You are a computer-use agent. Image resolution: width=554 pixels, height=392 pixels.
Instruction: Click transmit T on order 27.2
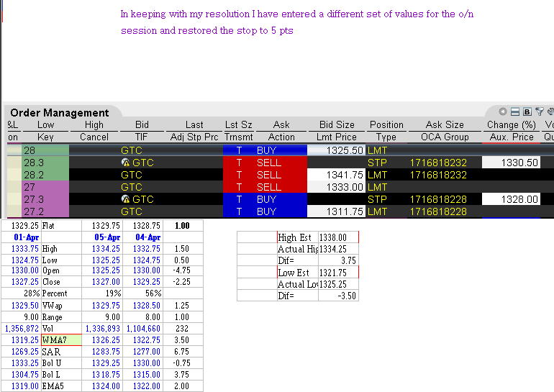(x=239, y=211)
